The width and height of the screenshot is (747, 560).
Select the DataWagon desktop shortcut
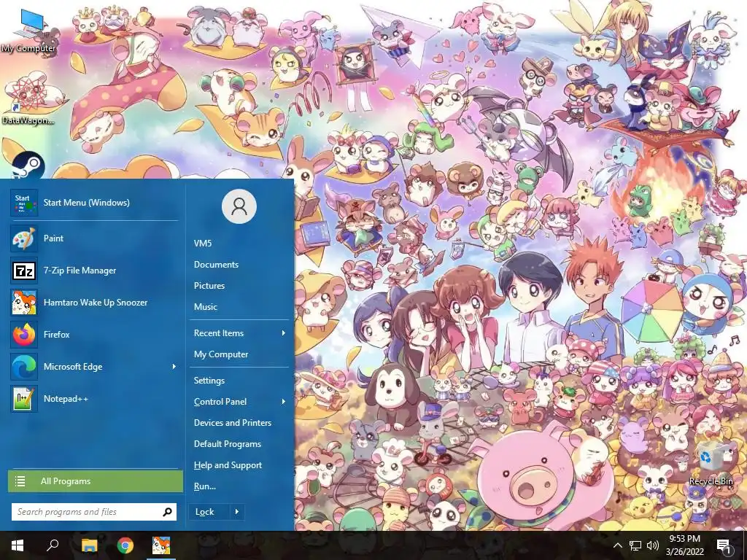tap(28, 99)
